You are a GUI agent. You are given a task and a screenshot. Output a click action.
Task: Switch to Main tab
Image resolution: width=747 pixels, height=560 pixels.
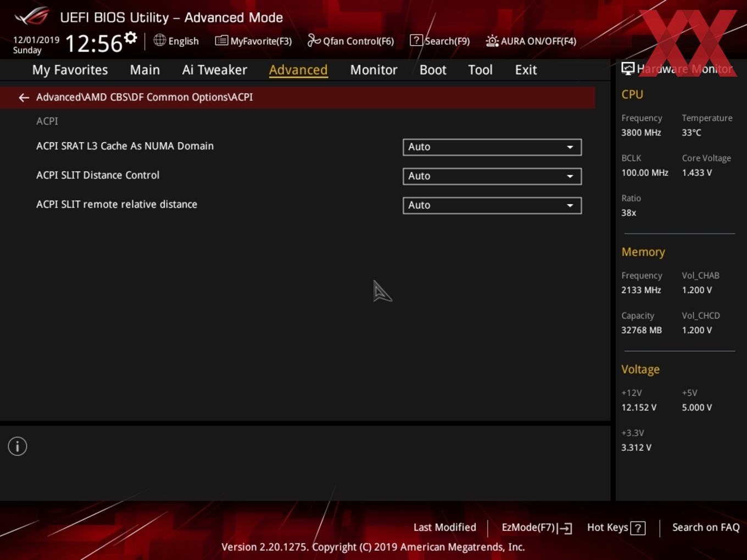tap(145, 70)
